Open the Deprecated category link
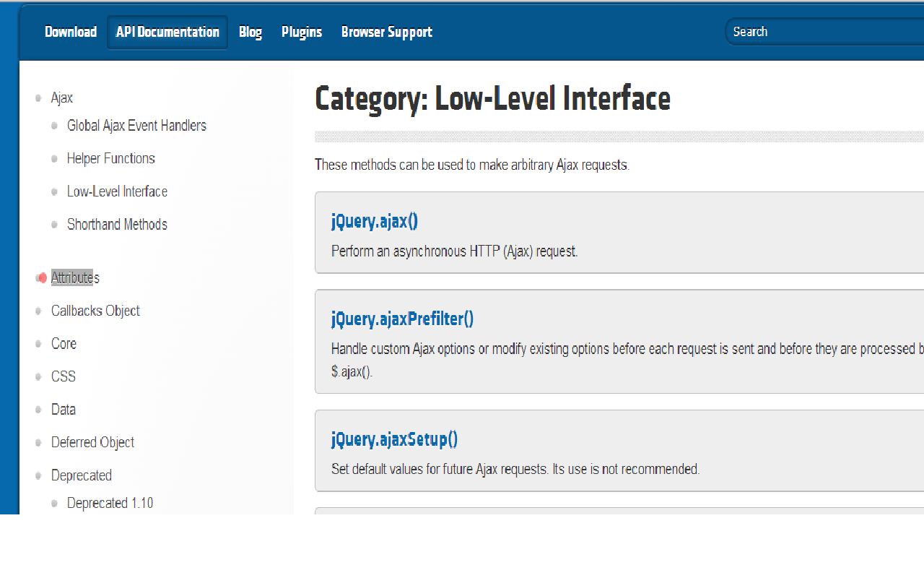Screen dimensions: 924x578 pyautogui.click(x=82, y=475)
